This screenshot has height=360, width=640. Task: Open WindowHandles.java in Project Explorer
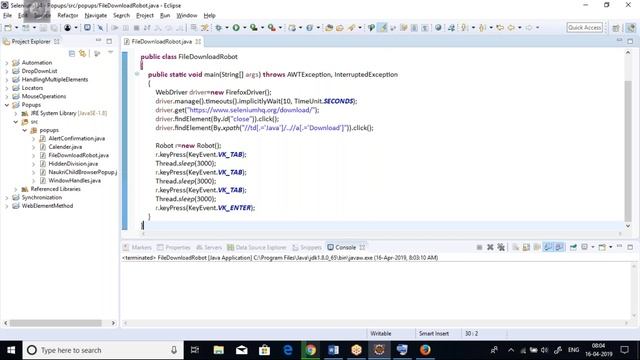75,181
